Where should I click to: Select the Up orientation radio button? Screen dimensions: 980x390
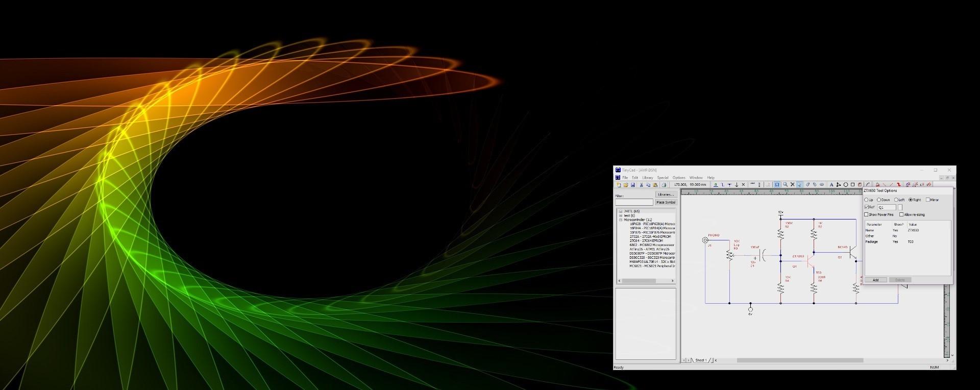[866, 200]
